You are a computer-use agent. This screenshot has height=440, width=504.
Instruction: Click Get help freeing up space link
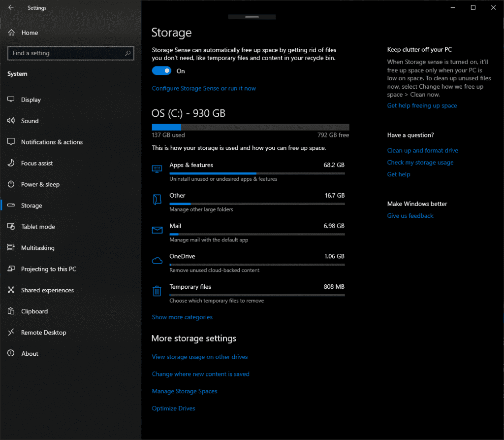(422, 106)
